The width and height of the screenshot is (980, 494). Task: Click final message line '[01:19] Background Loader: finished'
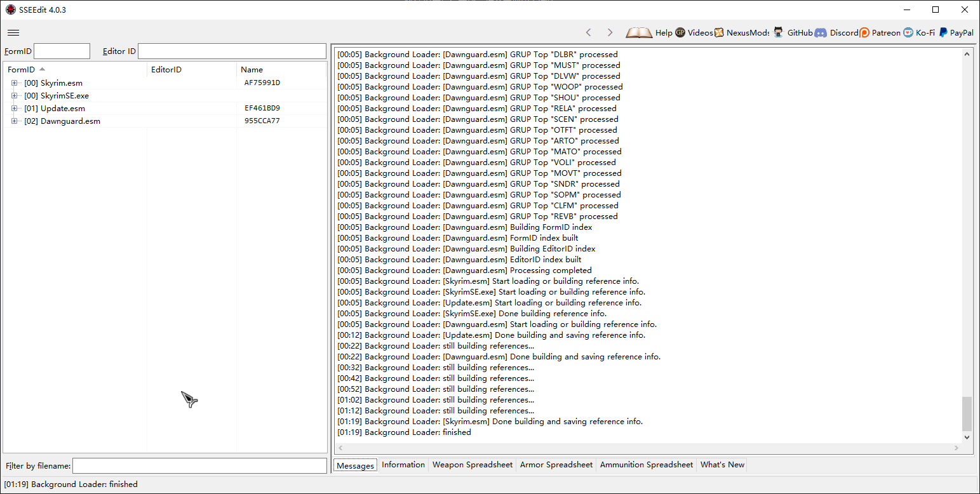click(x=404, y=432)
